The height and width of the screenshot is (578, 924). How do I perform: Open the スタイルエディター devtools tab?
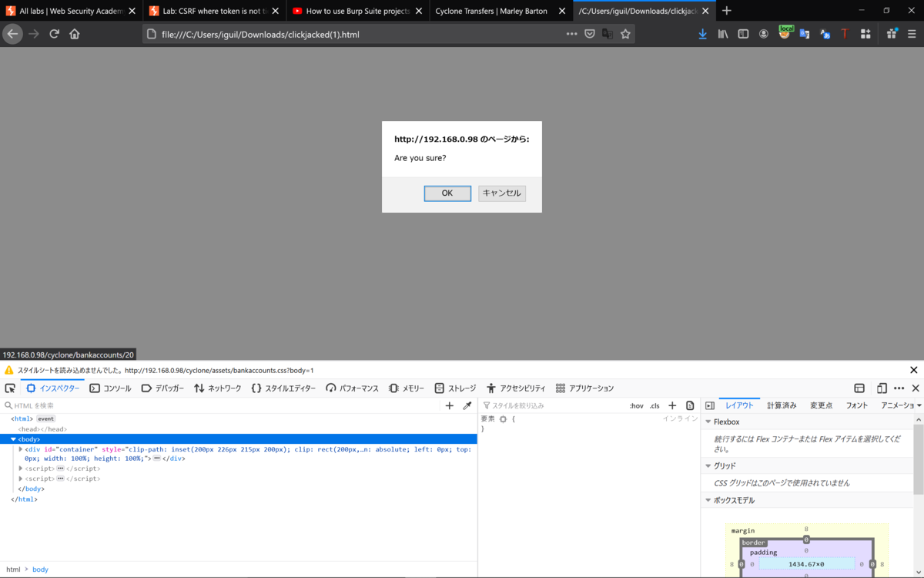pyautogui.click(x=283, y=388)
